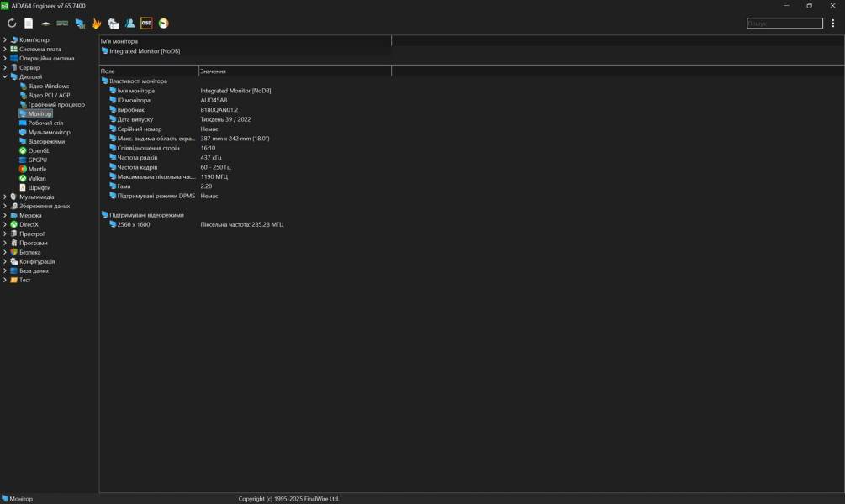Open the Report page icon
Image resolution: width=845 pixels, height=504 pixels.
29,24
